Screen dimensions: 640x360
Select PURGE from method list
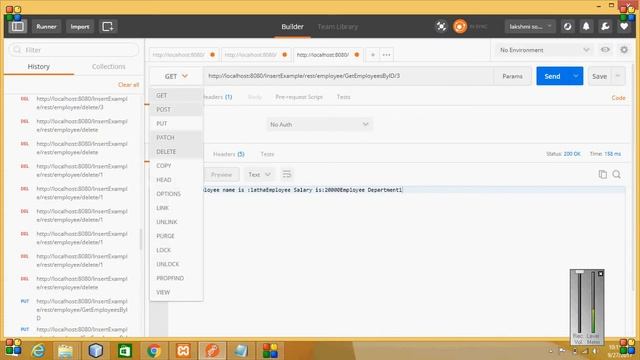(x=176, y=236)
